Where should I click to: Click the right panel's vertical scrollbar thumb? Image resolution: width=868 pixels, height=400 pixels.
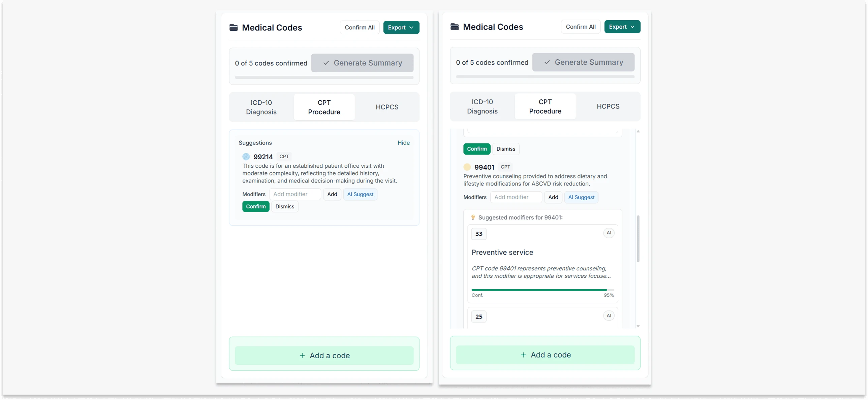pos(638,239)
